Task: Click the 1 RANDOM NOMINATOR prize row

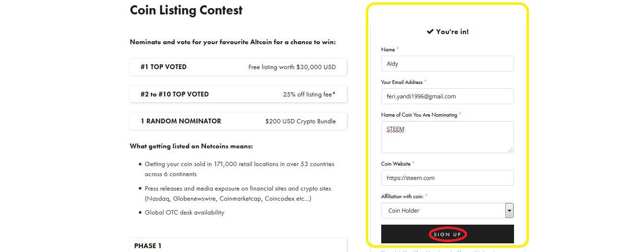Action: tap(238, 121)
